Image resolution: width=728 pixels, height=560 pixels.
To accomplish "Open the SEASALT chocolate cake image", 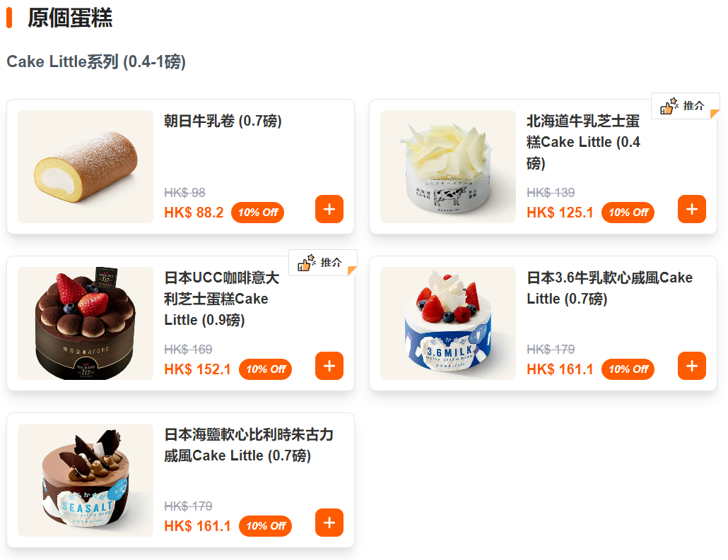I will pyautogui.click(x=86, y=480).
